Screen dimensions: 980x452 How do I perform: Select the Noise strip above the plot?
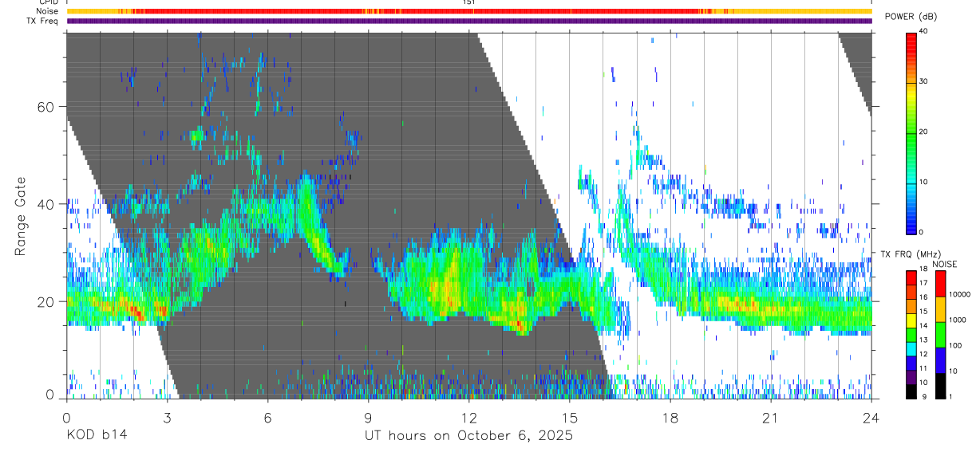[469, 11]
